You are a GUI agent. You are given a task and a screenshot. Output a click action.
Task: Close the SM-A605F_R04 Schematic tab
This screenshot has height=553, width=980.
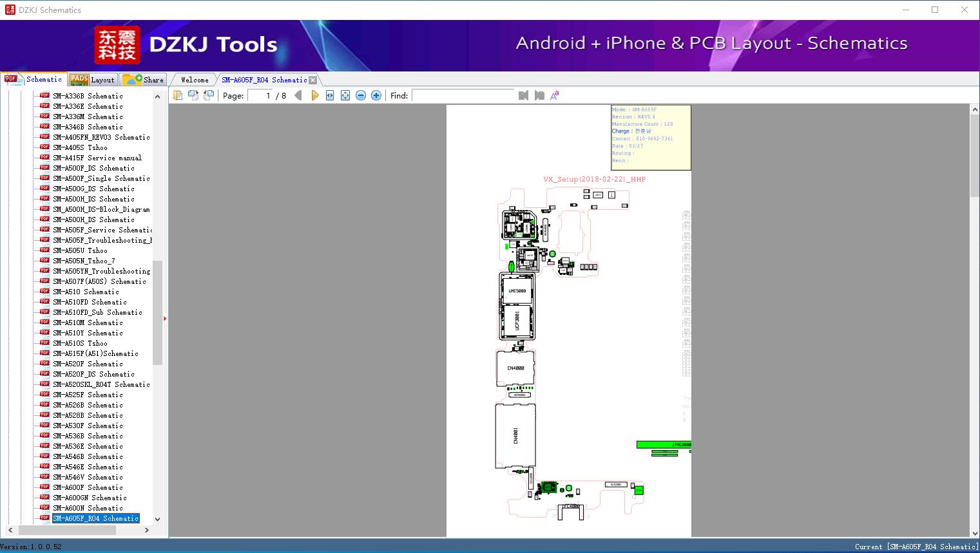pos(312,80)
